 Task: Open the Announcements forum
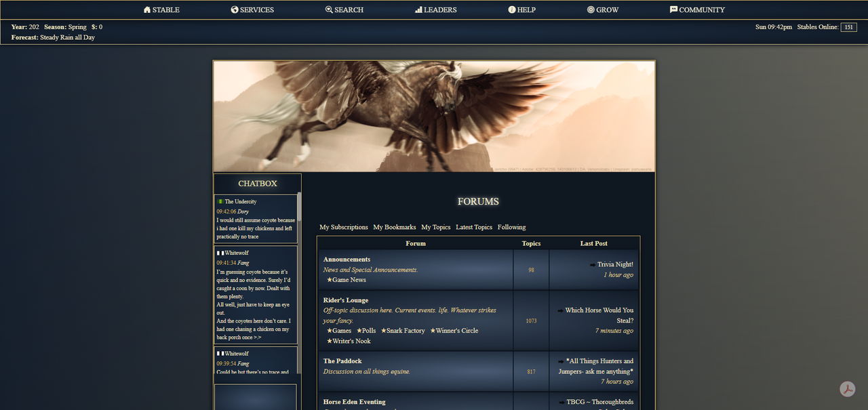coord(347,260)
